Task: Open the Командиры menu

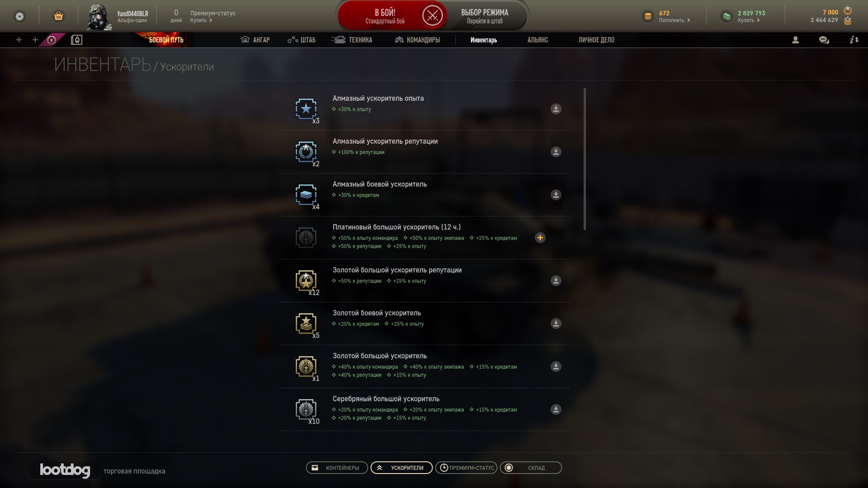Action: pos(417,40)
